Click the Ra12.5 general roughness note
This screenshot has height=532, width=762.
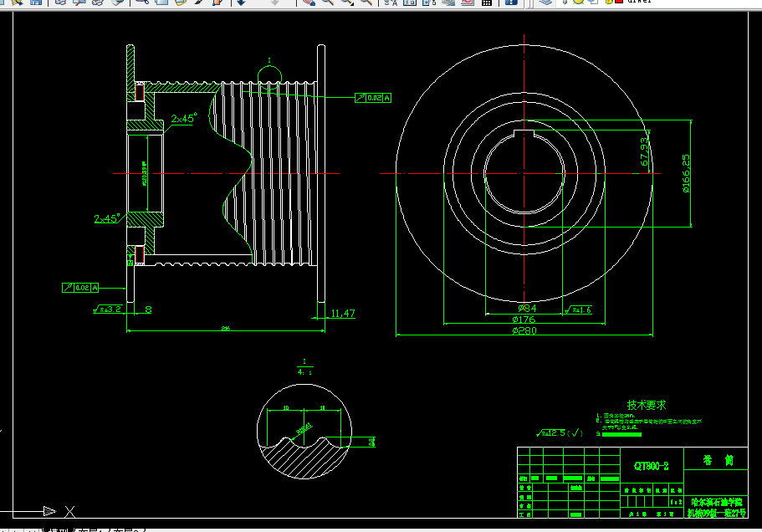[x=560, y=433]
